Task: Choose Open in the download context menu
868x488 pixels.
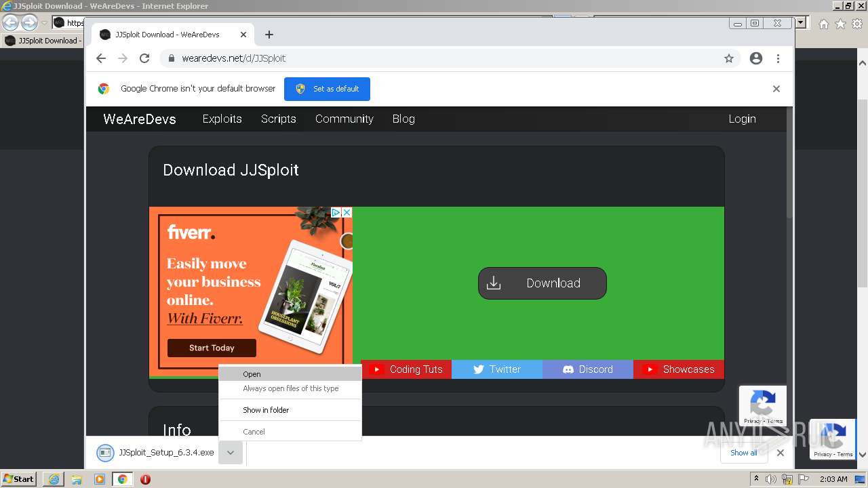Action: [290, 374]
